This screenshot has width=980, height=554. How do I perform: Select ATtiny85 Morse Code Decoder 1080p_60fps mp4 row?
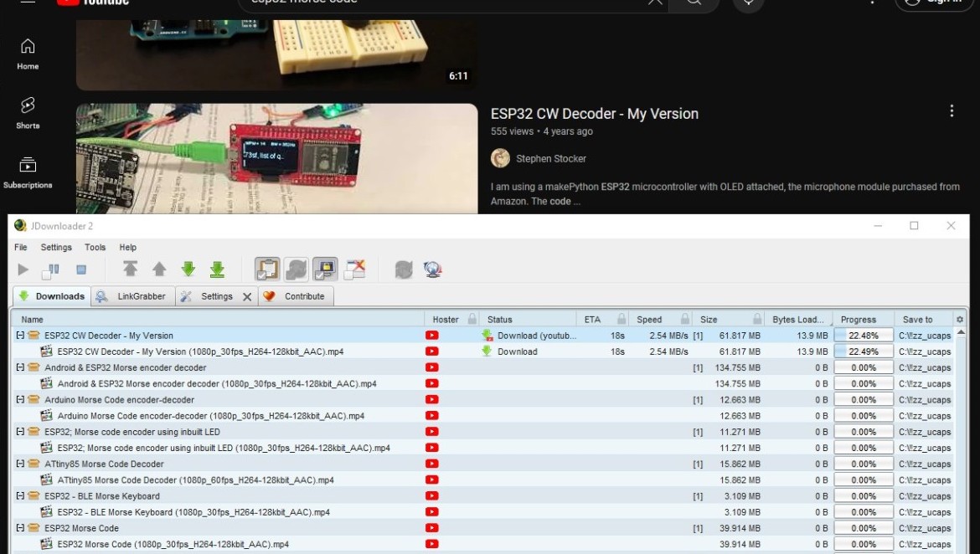click(483, 480)
